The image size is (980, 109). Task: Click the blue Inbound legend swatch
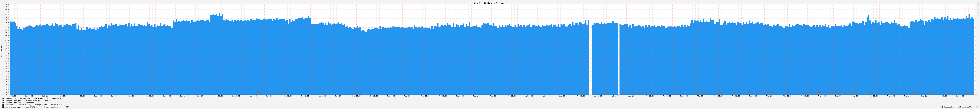pyautogui.click(x=3, y=98)
